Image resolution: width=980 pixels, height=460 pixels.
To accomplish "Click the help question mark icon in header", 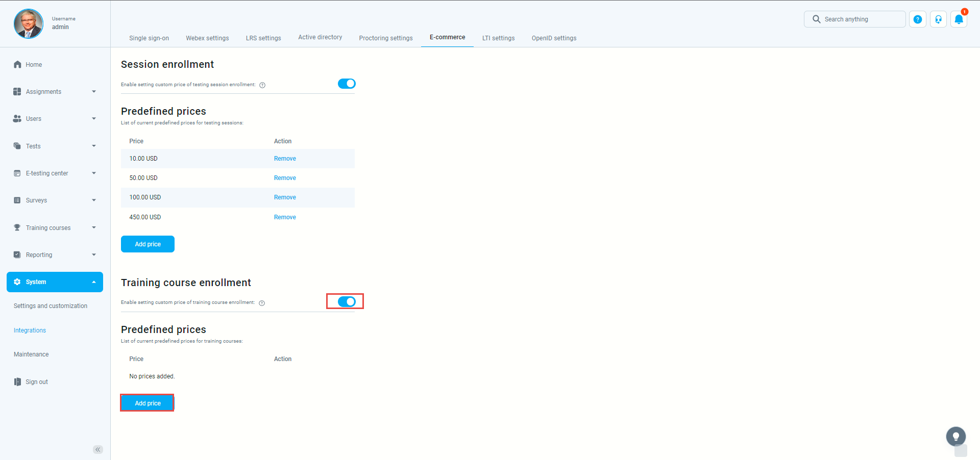I will point(917,19).
